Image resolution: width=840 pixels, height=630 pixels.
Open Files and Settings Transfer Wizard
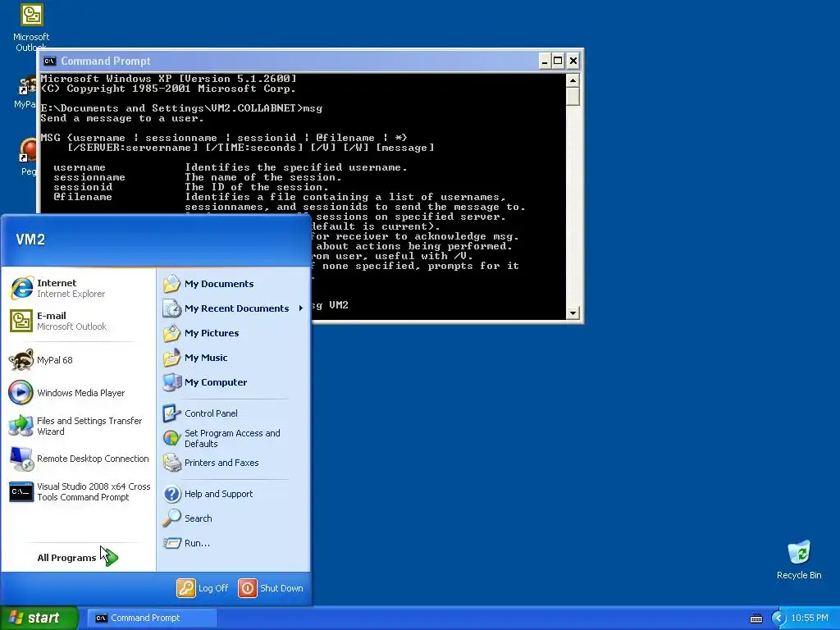point(79,426)
